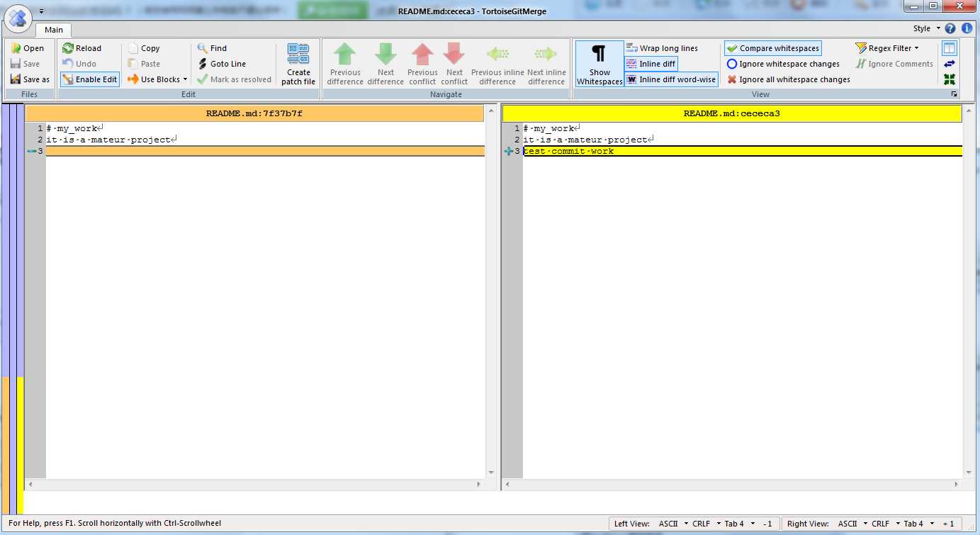The width and height of the screenshot is (980, 535).
Task: Click the Open file button
Action: pyautogui.click(x=28, y=48)
